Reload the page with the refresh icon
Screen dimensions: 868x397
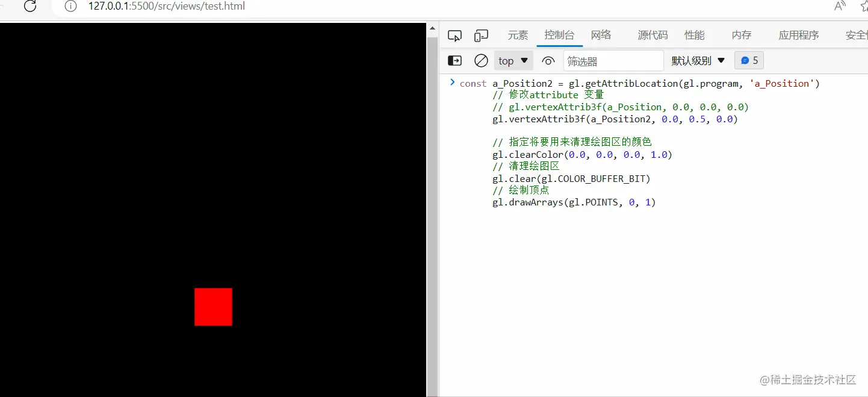(x=30, y=7)
